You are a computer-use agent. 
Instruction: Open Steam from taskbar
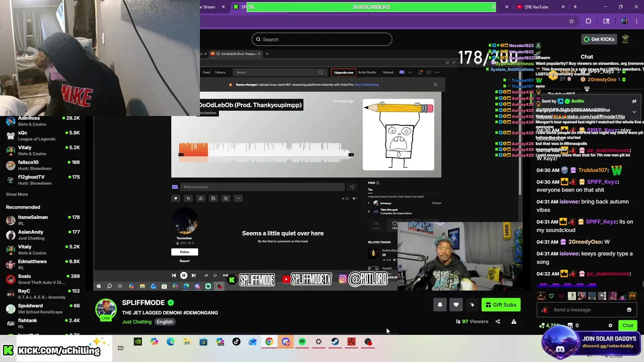point(335,342)
